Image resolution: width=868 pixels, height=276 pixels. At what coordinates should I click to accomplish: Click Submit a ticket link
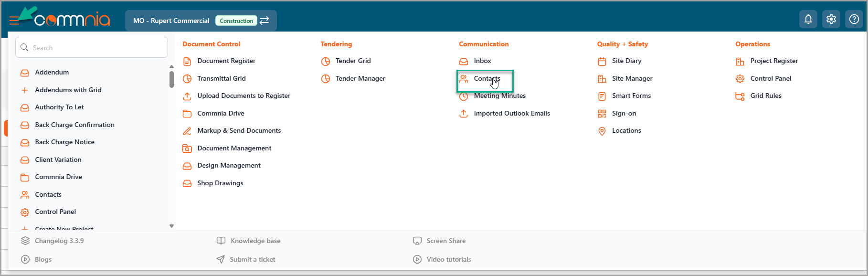252,260
